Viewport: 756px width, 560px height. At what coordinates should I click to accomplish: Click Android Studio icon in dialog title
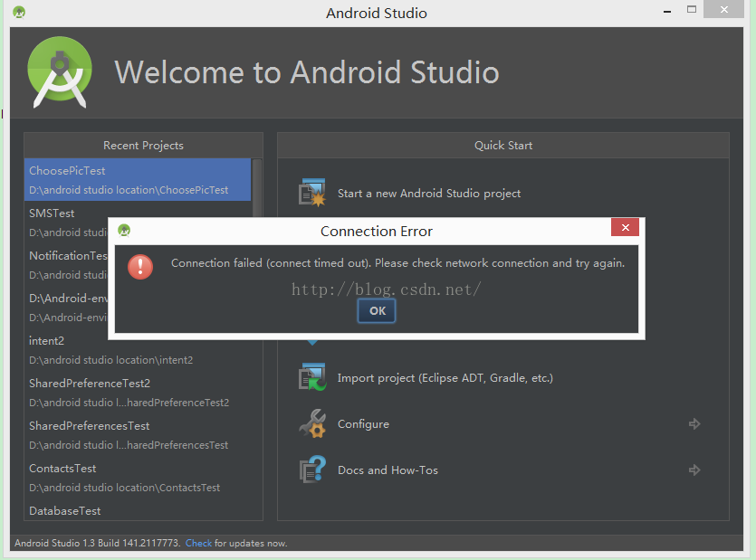(124, 231)
